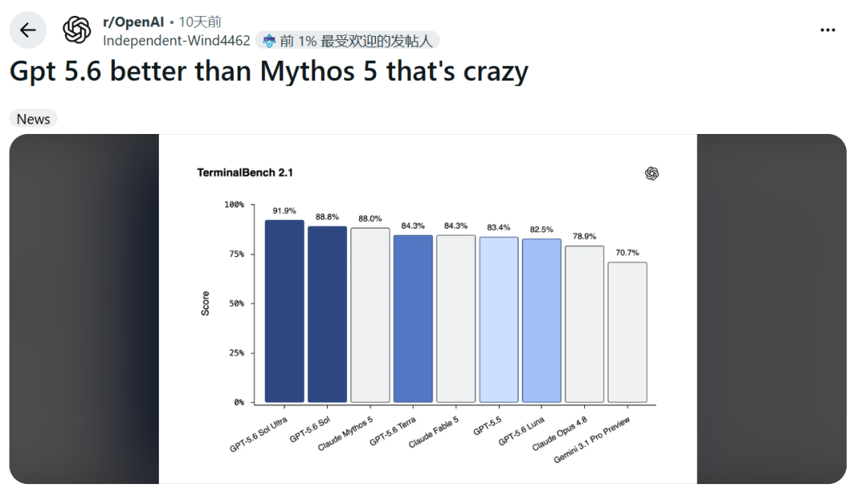Go back using the left arrow button

pos(28,30)
